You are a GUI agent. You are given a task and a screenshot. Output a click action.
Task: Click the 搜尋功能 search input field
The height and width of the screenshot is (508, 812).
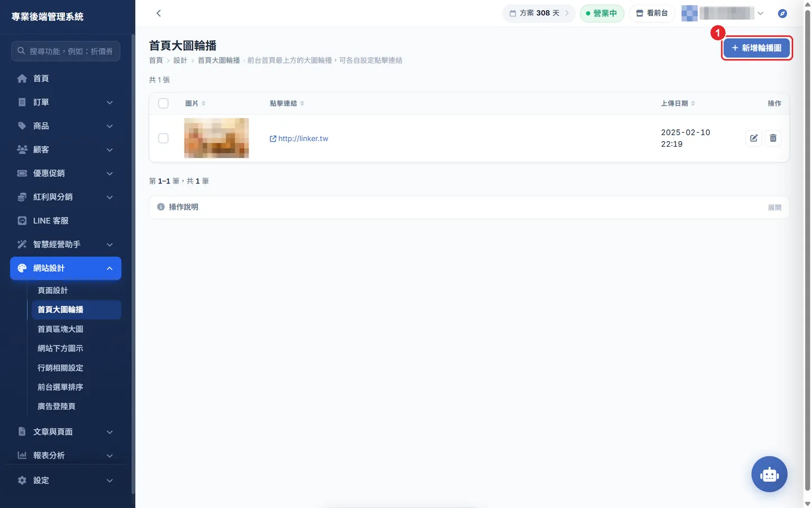[65, 51]
